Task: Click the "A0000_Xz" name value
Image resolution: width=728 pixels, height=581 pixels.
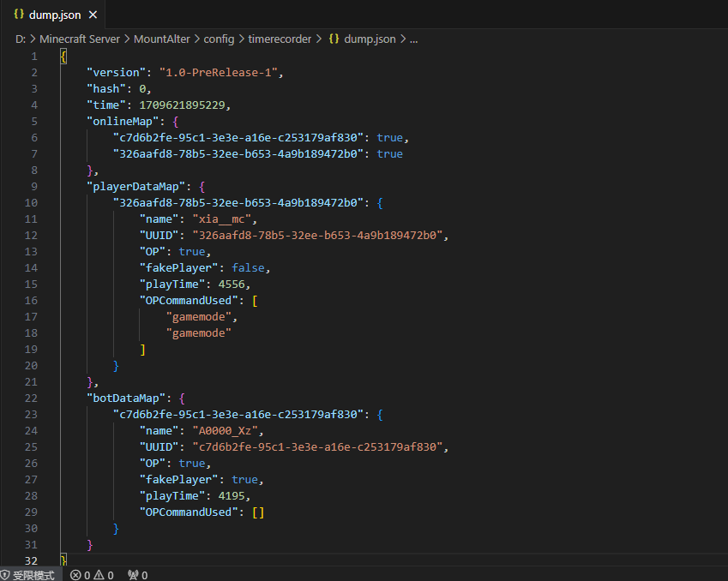Action: pyautogui.click(x=227, y=431)
